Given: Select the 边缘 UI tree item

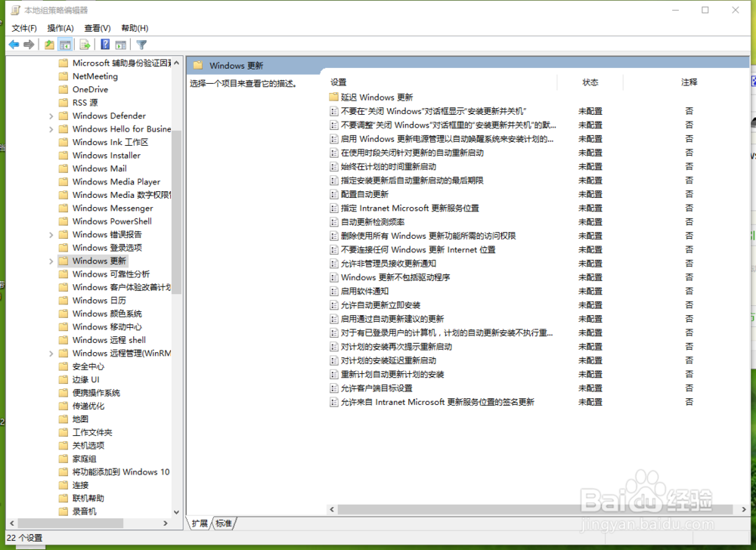Looking at the screenshot, I should coord(86,380).
